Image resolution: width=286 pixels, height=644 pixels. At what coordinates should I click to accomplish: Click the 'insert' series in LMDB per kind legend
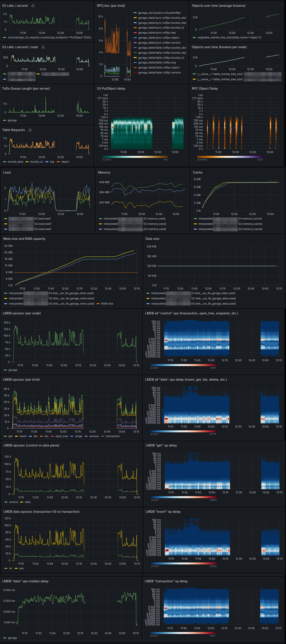[x=23, y=436]
